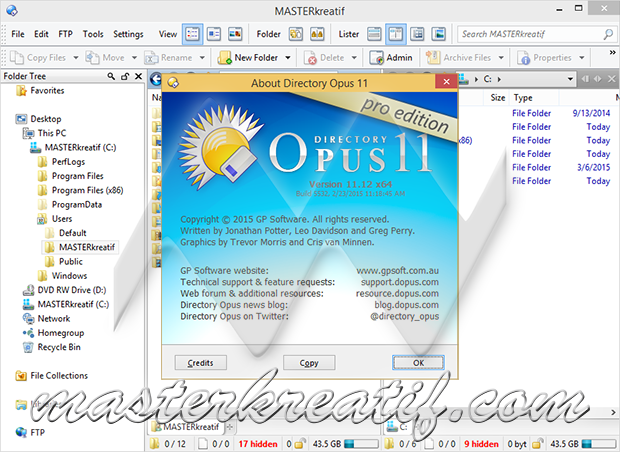
Task: Close the About Directory Opus dialog
Action: (x=446, y=81)
